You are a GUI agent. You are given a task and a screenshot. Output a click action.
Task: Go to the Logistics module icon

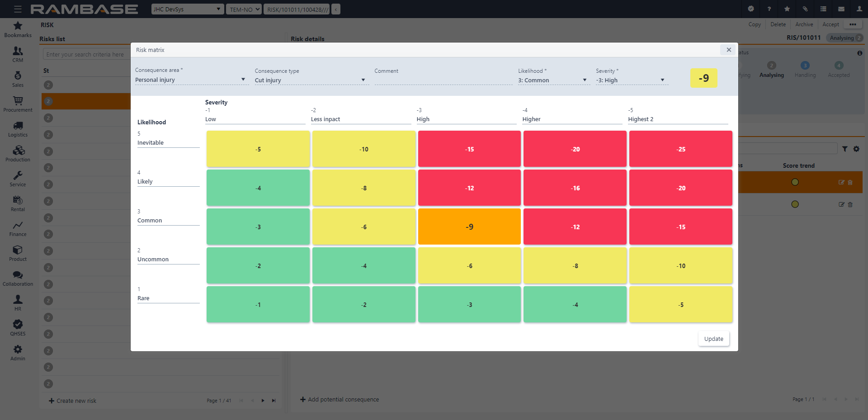18,128
